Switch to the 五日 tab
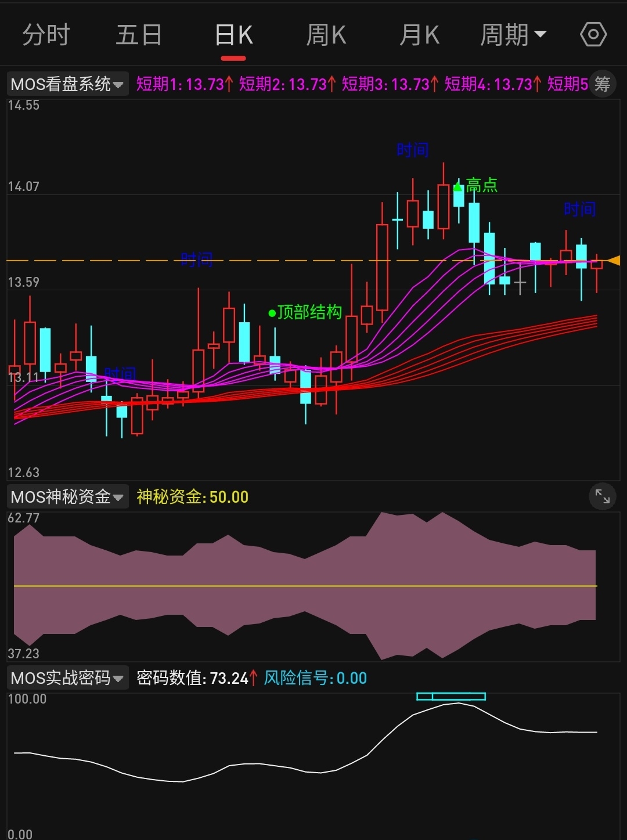The image size is (627, 840). [x=139, y=35]
